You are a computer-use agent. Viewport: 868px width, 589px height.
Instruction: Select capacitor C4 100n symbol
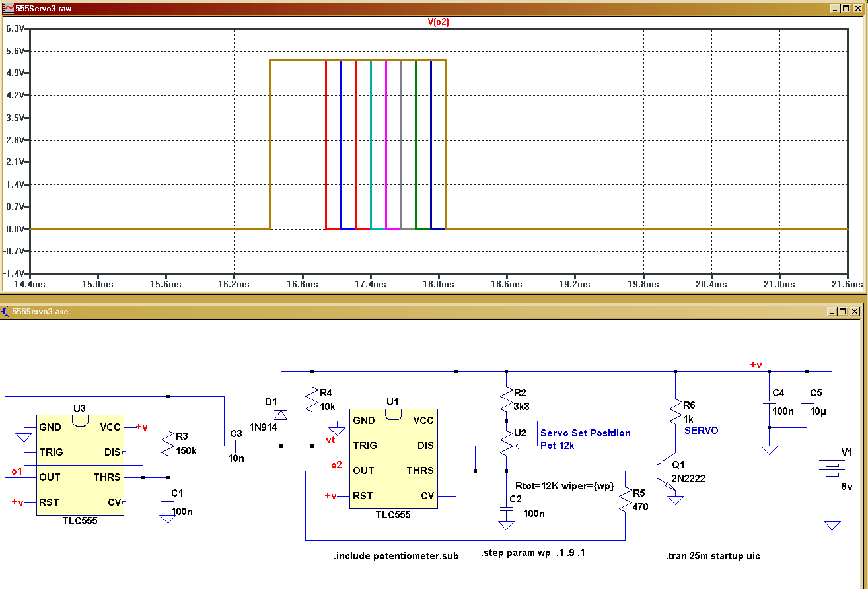[x=769, y=401]
